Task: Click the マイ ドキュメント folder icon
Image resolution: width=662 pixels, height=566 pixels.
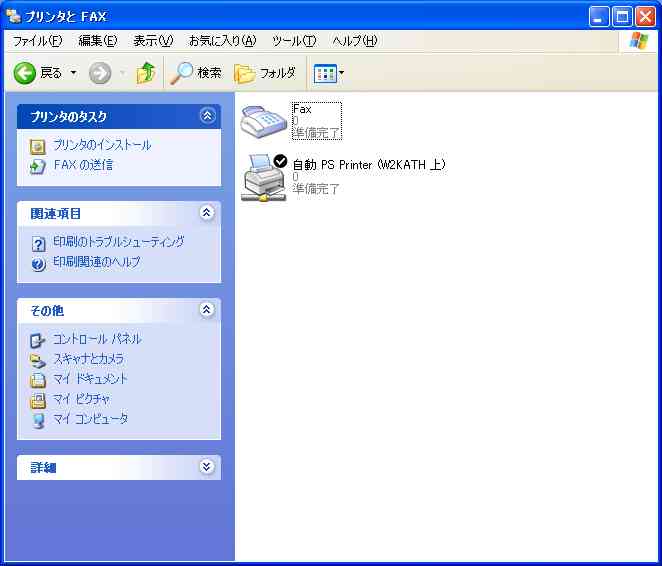Action: [38, 380]
